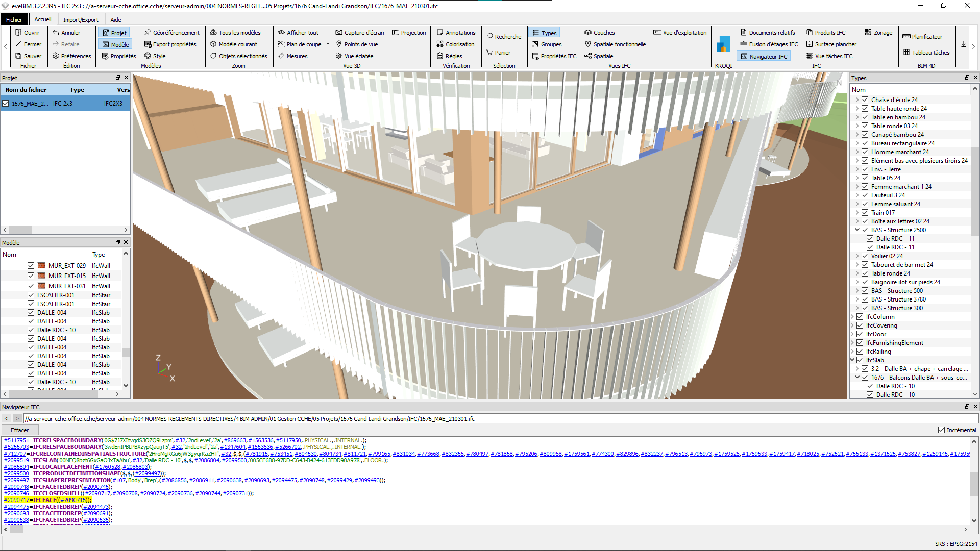The width and height of the screenshot is (980, 551).
Task: Toggle MUR_EXT-015 checkbox
Action: [x=31, y=276]
